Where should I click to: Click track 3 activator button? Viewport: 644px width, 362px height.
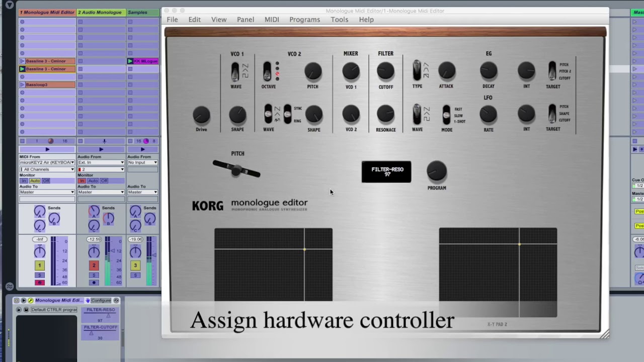(135, 265)
